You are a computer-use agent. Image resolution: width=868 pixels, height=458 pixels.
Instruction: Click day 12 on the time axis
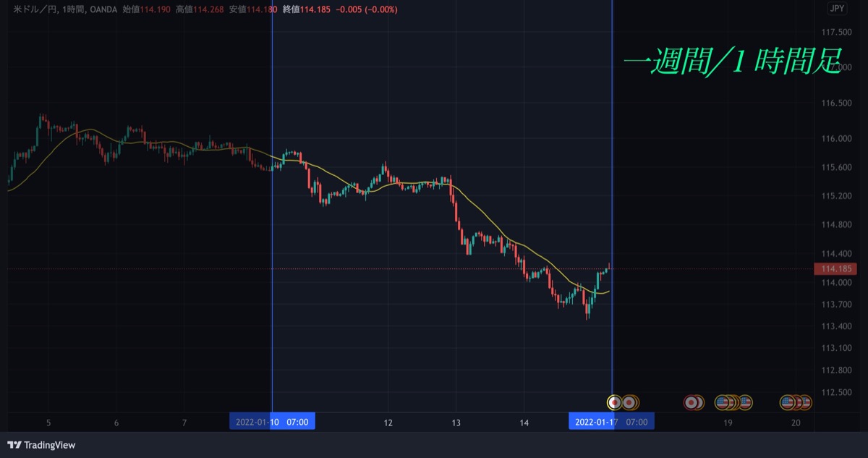tap(388, 423)
